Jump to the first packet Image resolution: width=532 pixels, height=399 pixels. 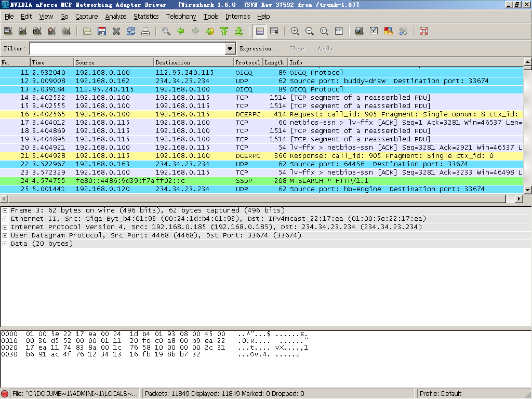224,31
